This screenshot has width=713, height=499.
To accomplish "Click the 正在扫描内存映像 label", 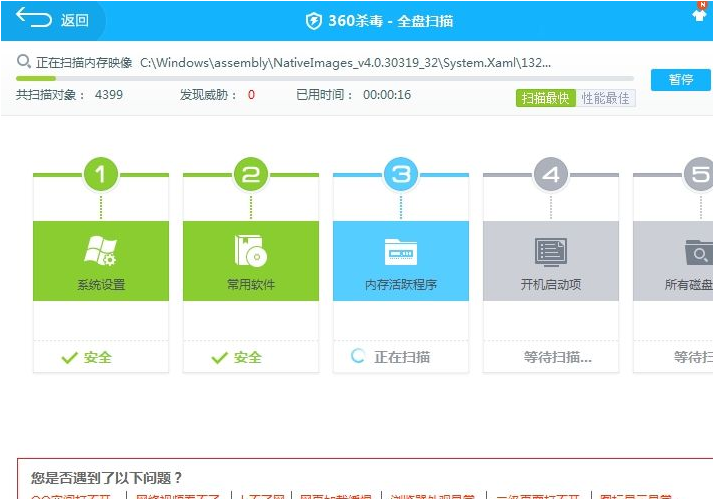I will (x=84, y=62).
